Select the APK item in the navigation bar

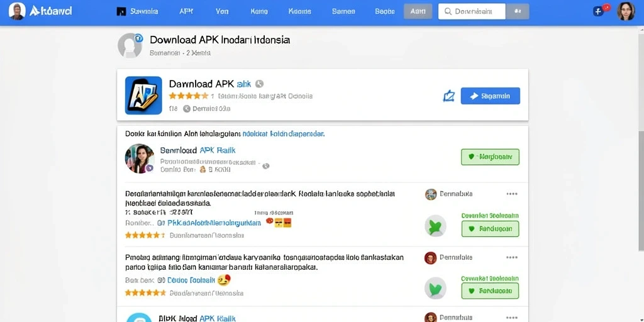(186, 11)
